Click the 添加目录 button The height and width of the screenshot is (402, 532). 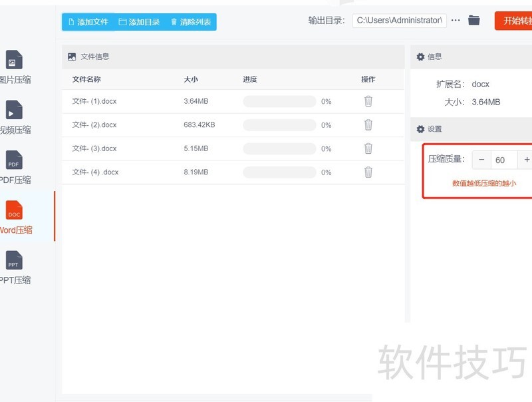point(139,22)
